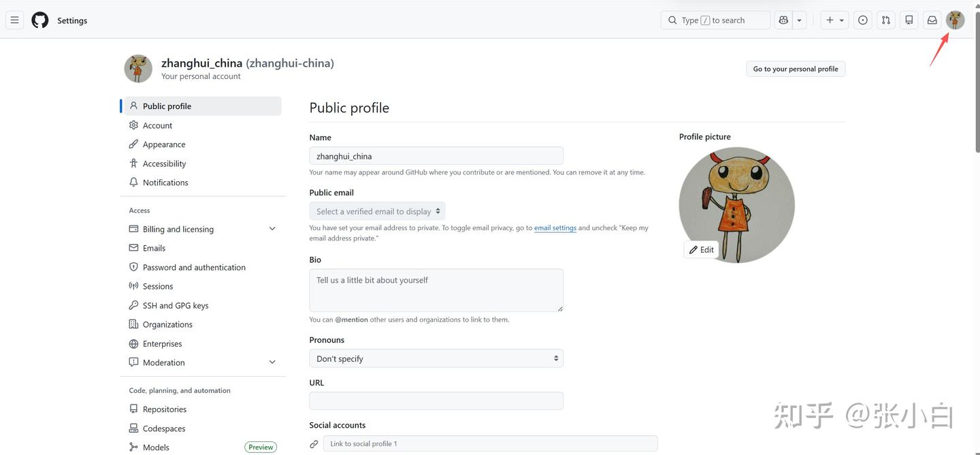Follow the email settings link
This screenshot has width=980, height=455.
click(x=555, y=228)
